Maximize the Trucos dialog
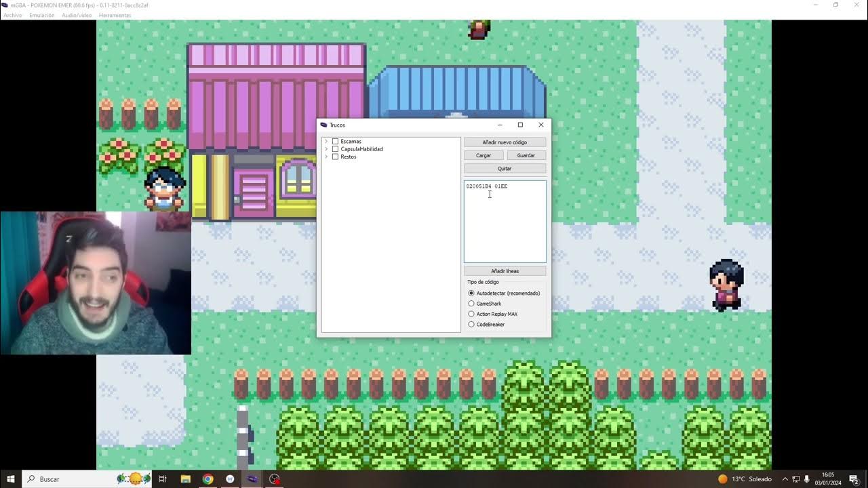The width and height of the screenshot is (868, 488). (520, 125)
